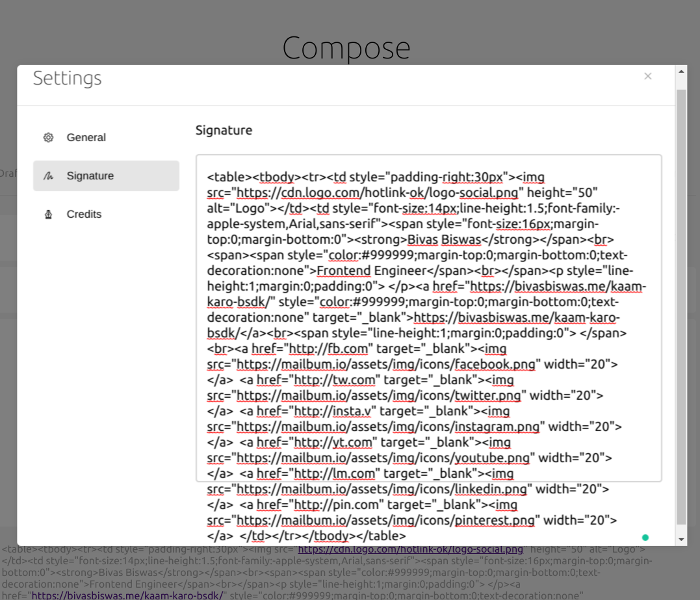This screenshot has width=700, height=600.
Task: Click the green dot indicator in the text area
Action: 645,538
